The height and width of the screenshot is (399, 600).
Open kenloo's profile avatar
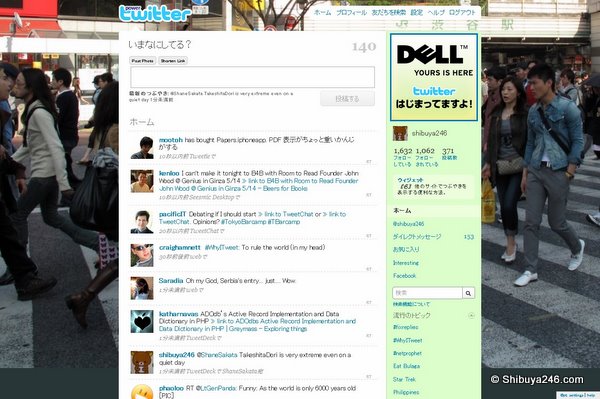(142, 181)
